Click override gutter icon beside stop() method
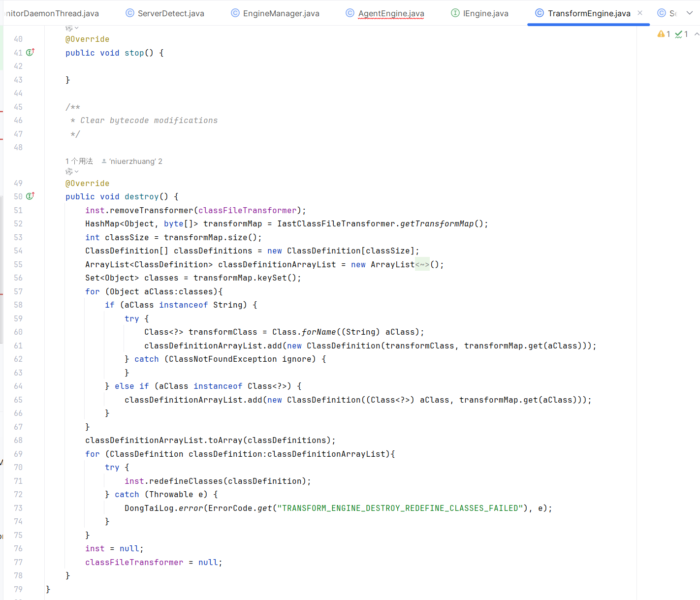This screenshot has height=600, width=700. click(x=30, y=52)
